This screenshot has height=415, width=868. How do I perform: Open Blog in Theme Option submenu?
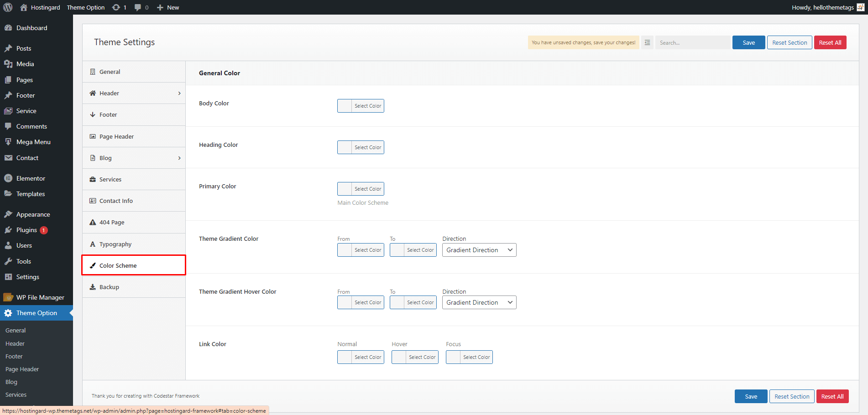click(x=11, y=382)
